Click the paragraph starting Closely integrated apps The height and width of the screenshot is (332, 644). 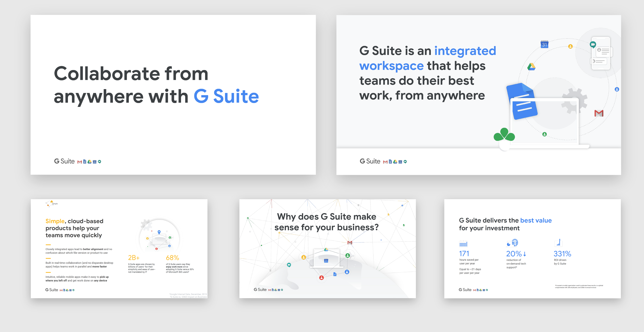point(79,251)
